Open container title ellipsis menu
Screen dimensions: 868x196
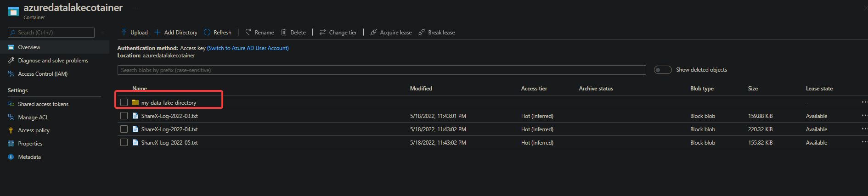click(135, 8)
